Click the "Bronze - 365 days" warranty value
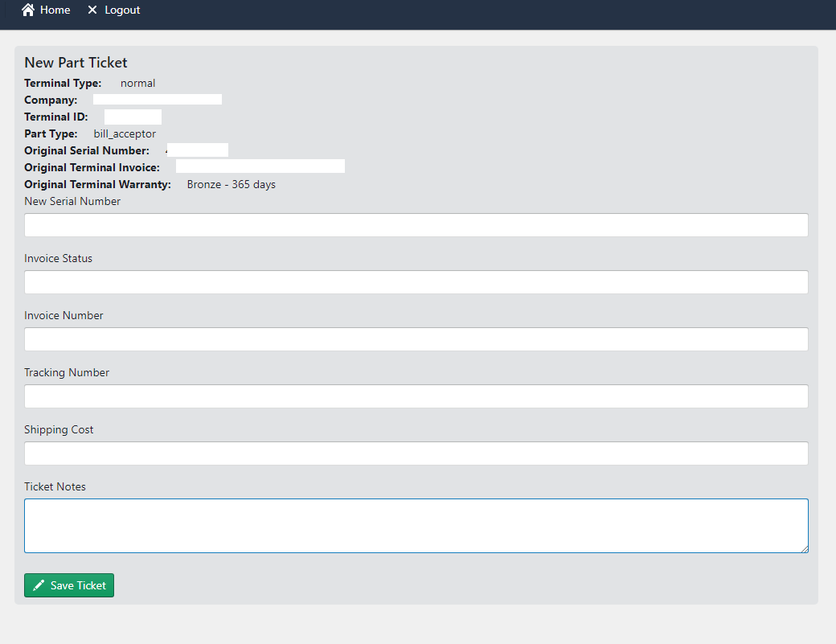Screen dimensions: 836x644 pyautogui.click(x=232, y=184)
